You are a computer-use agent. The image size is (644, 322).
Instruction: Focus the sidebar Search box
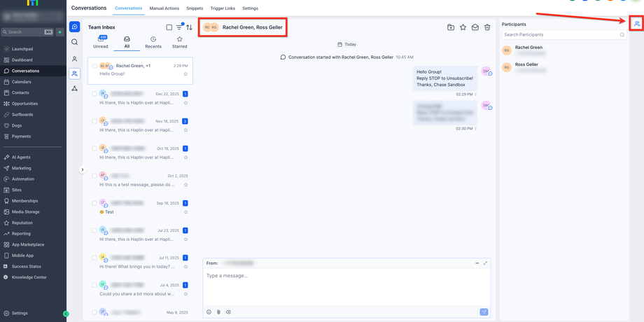[x=27, y=32]
